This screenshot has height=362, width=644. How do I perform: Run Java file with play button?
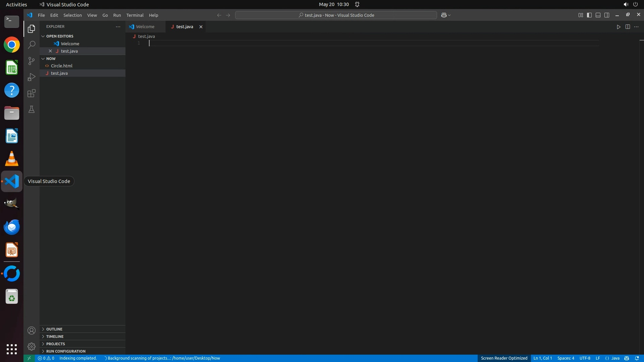[619, 27]
